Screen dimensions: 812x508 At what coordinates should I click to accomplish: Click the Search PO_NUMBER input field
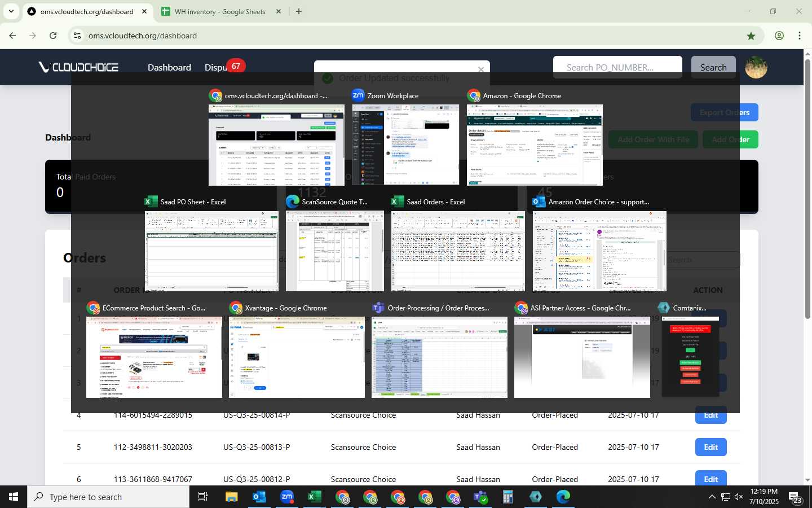tap(617, 67)
